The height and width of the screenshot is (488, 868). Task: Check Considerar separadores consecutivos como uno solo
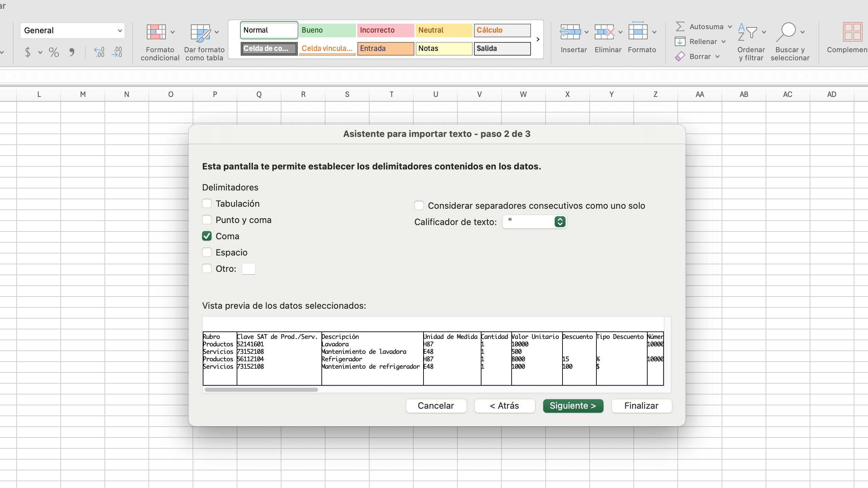[x=419, y=206]
